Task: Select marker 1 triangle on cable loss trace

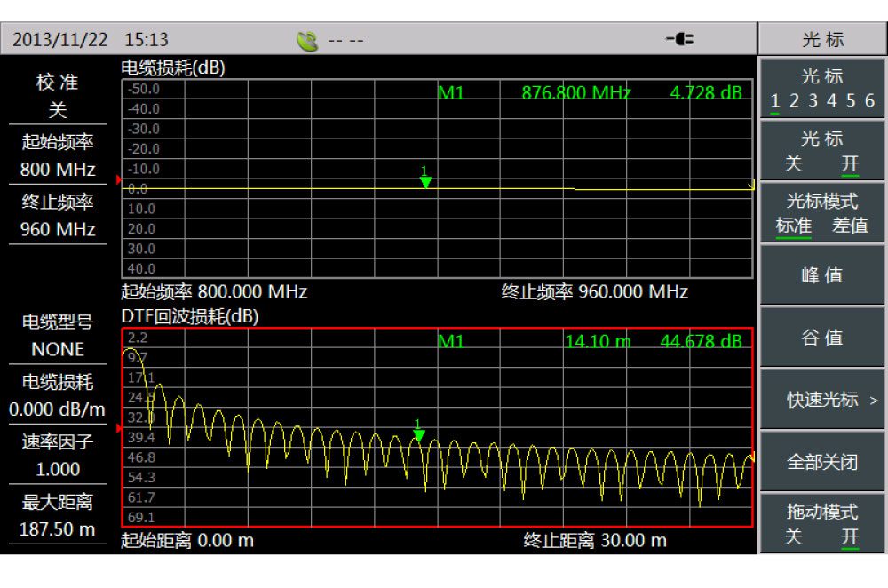Action: click(425, 181)
